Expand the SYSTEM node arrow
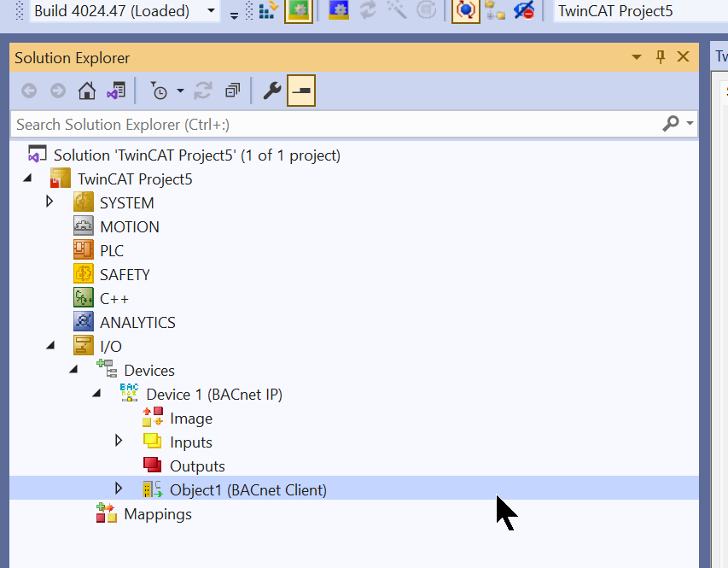This screenshot has height=568, width=728. 50,202
